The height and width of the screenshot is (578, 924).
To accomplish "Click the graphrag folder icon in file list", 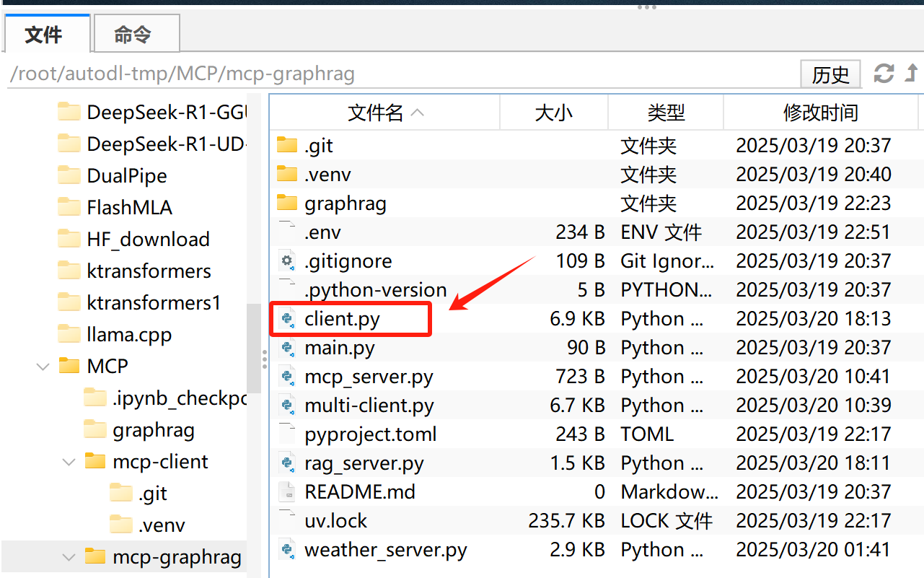I will [x=287, y=203].
